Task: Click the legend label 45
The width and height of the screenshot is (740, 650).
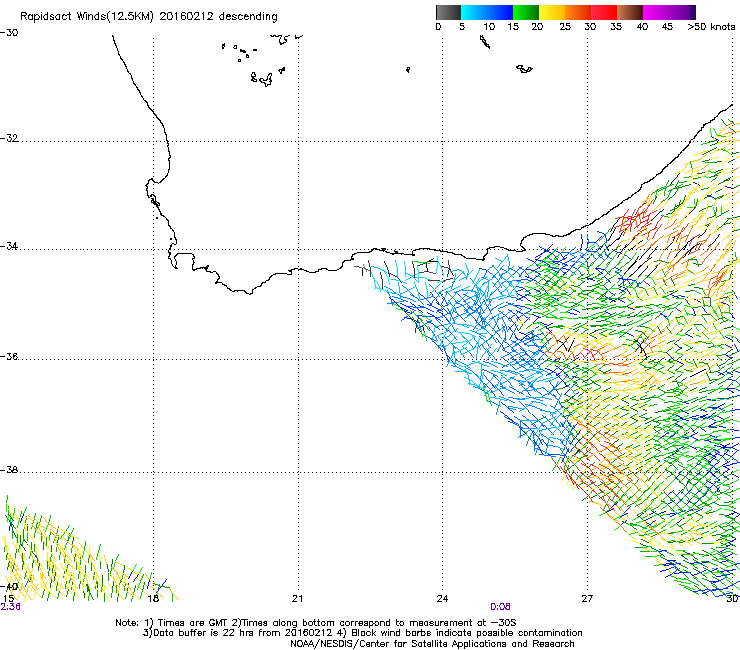Action: (667, 27)
